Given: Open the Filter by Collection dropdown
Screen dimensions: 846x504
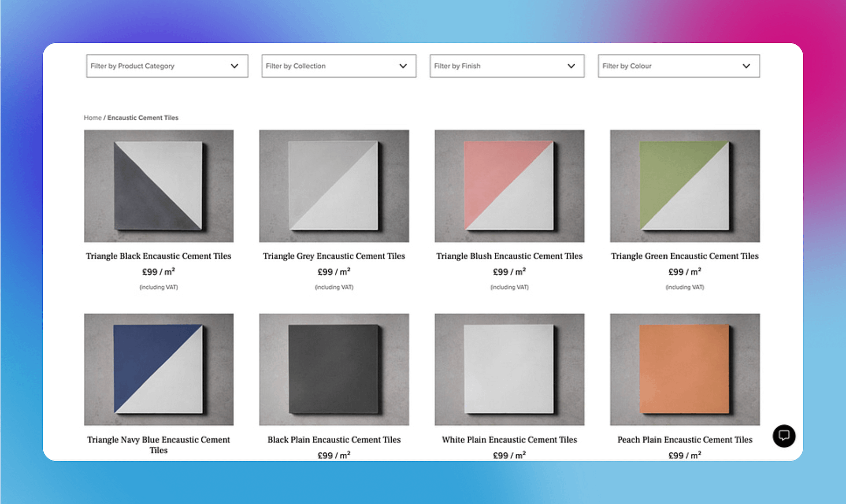Looking at the screenshot, I should coord(338,66).
